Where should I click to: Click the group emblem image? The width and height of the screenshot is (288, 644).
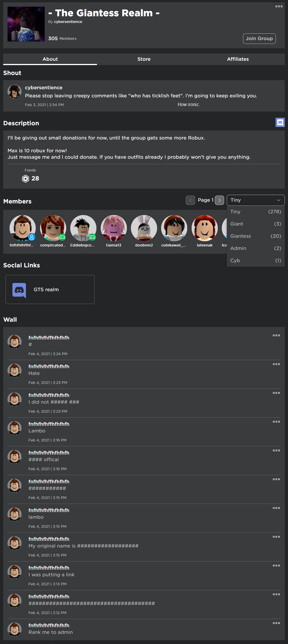pyautogui.click(x=26, y=24)
